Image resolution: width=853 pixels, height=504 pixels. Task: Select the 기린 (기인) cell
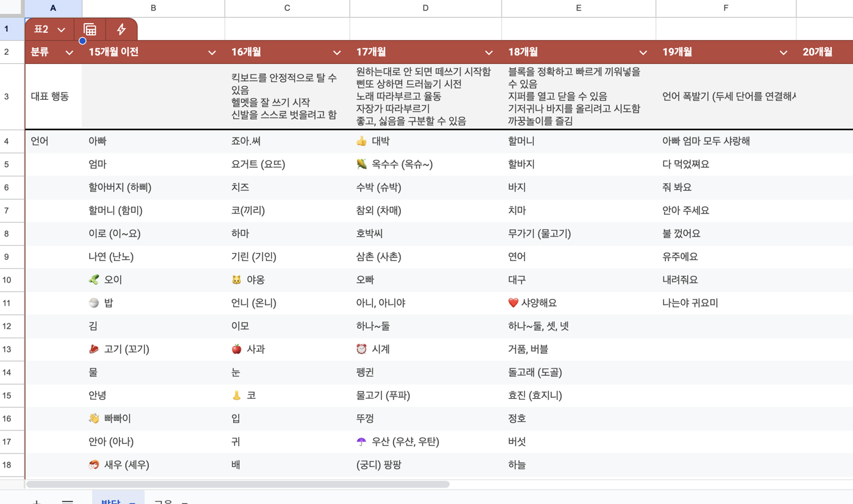coord(287,257)
